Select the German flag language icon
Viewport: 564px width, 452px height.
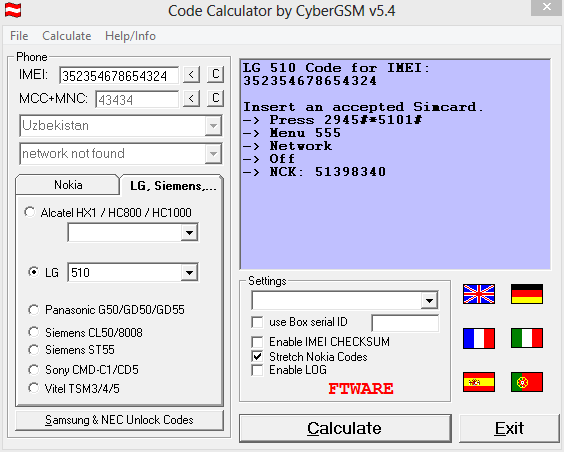click(527, 294)
